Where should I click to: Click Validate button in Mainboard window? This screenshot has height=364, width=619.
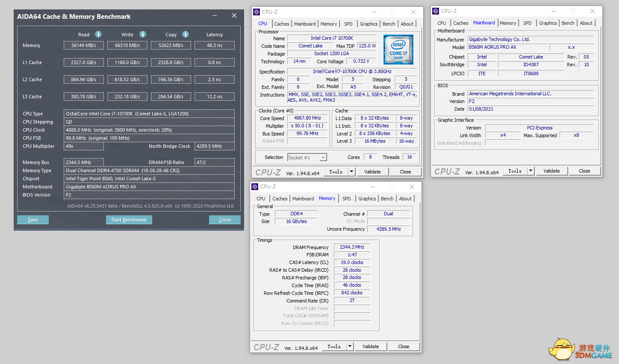[x=551, y=171]
